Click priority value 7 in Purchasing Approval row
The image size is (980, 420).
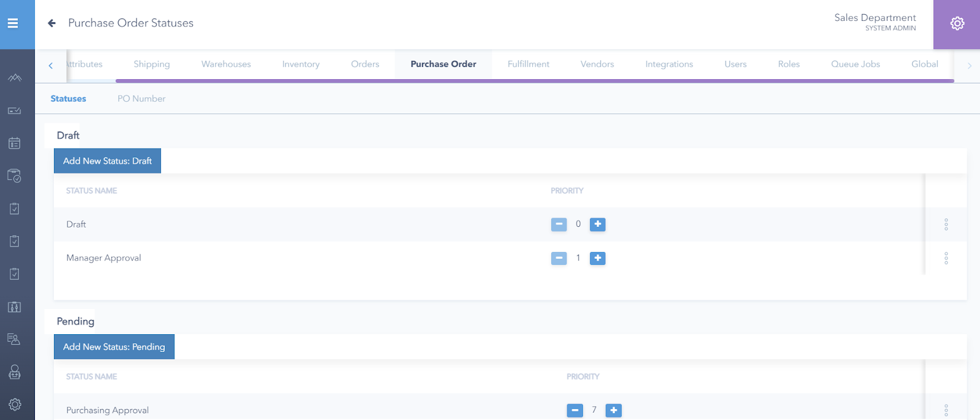(594, 410)
